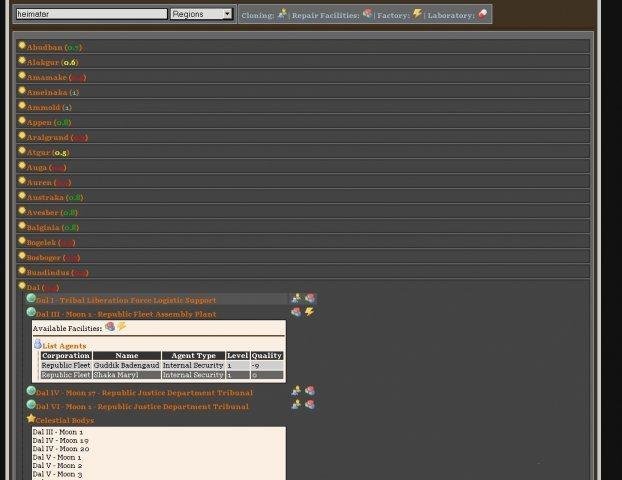Select Dal V - Moon 1 in celestial list
Screen dimensions: 622x480
click(57, 457)
